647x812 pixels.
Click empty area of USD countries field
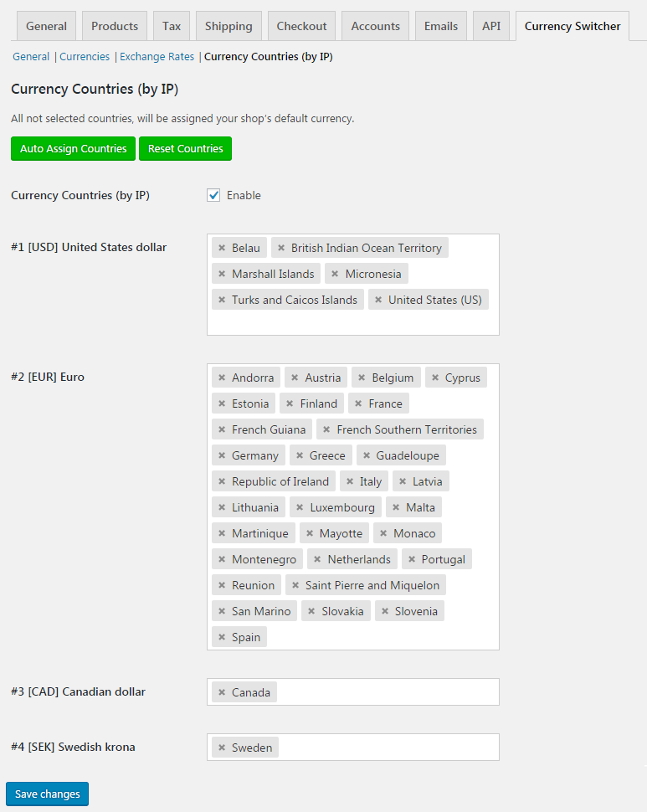(353, 323)
